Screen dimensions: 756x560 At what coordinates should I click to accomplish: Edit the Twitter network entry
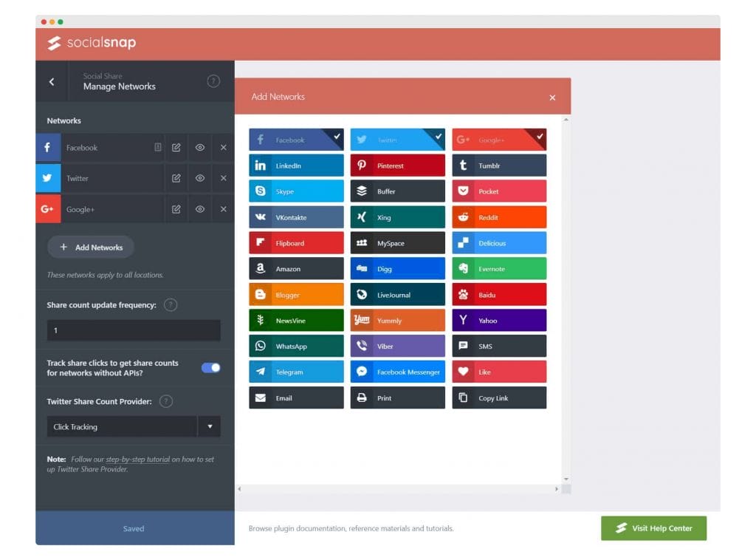coord(176,178)
